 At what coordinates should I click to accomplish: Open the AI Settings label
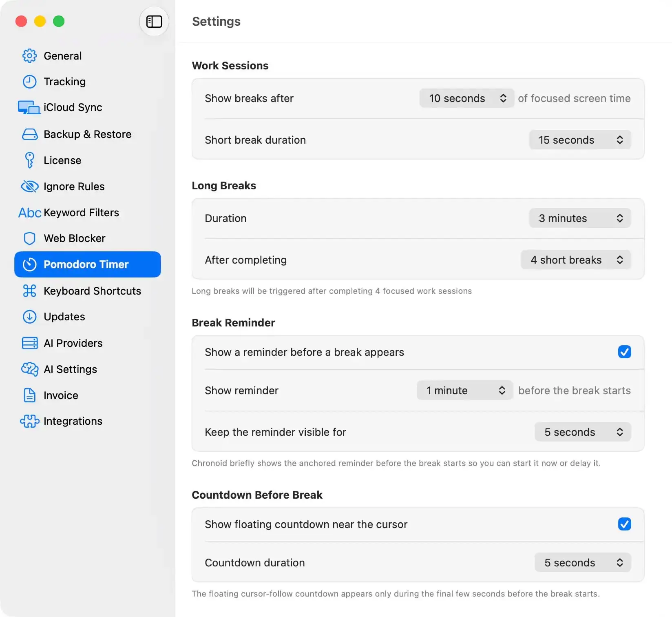[x=70, y=369]
